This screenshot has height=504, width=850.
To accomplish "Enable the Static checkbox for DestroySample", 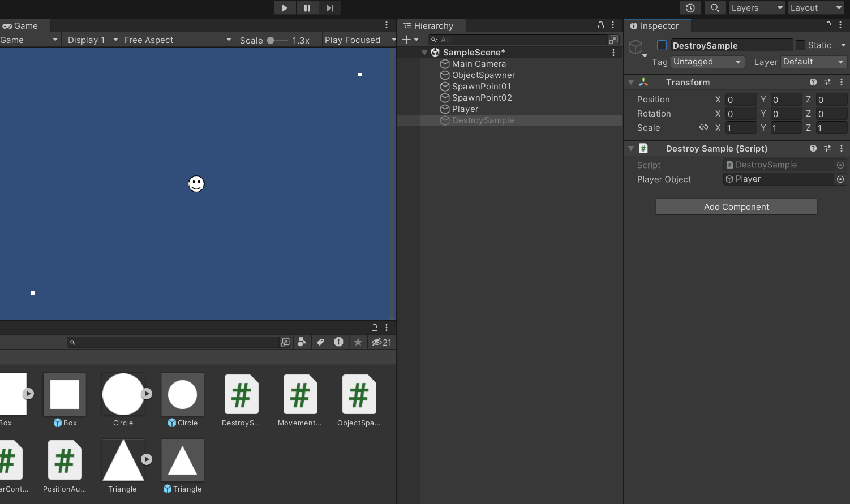I will pyautogui.click(x=800, y=45).
